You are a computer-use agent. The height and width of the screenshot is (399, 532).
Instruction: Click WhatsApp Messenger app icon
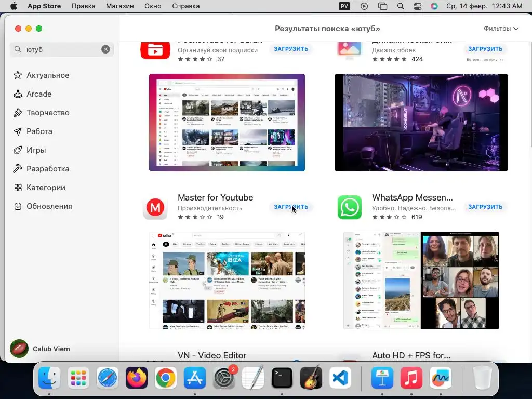tap(350, 207)
